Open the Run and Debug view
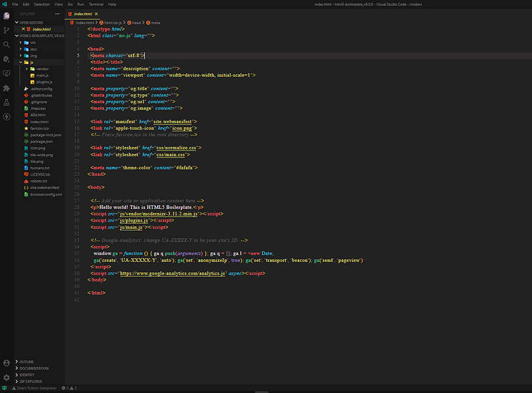Screen dimensions: 532x393 pyautogui.click(x=7, y=59)
